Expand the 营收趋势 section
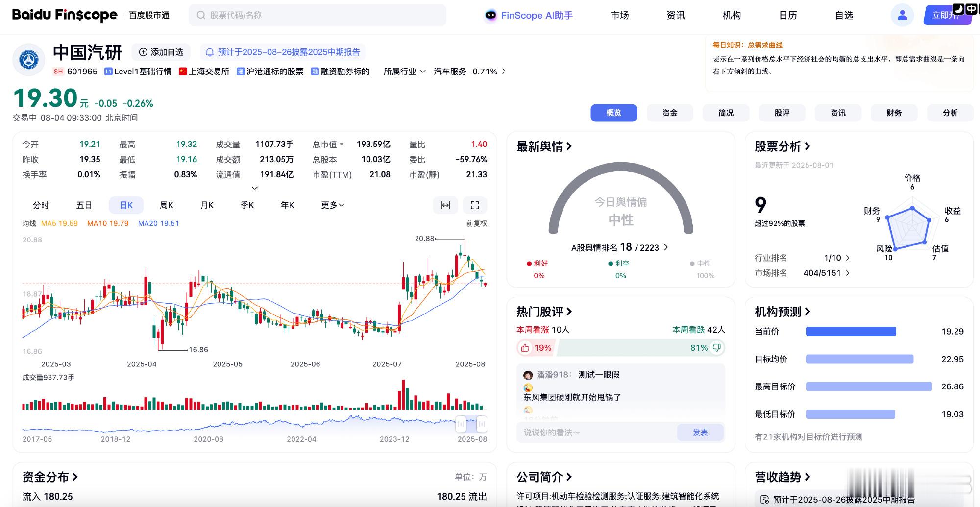The height and width of the screenshot is (507, 980). pos(783,477)
